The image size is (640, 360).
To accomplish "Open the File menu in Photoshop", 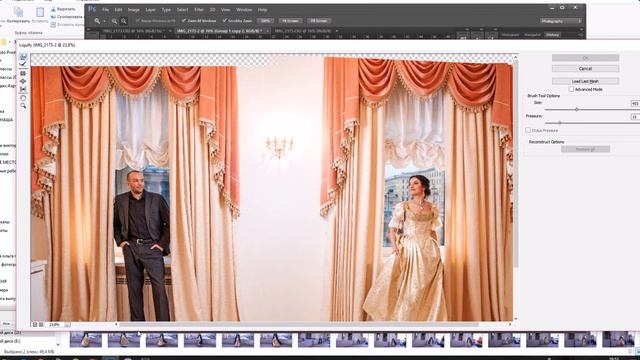I will click(105, 9).
